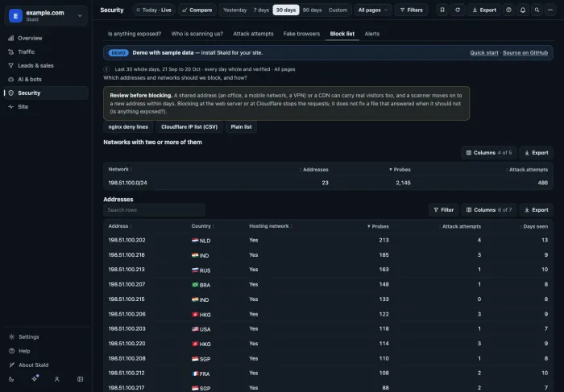Click the Overview bar chart icon

10,38
